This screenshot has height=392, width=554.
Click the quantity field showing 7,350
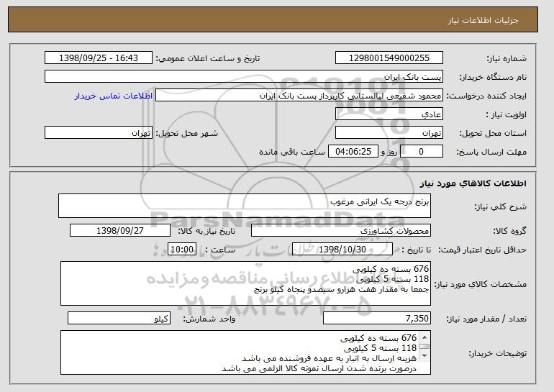click(x=377, y=318)
